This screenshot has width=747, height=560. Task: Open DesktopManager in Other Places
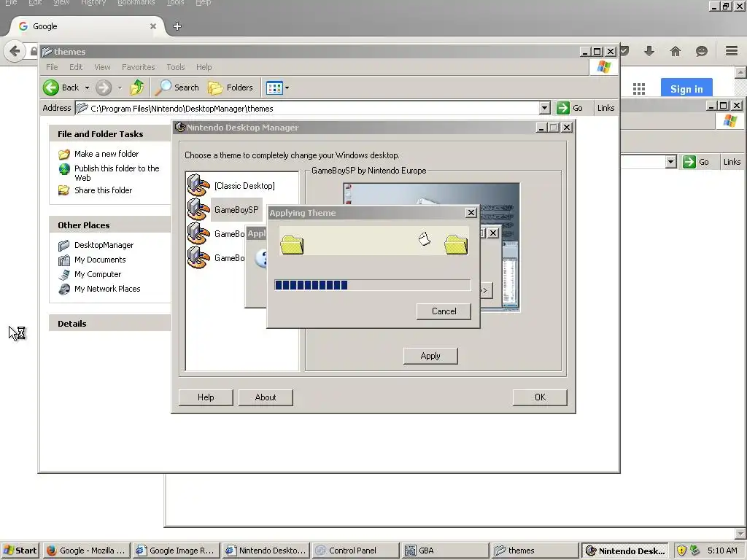(x=104, y=245)
